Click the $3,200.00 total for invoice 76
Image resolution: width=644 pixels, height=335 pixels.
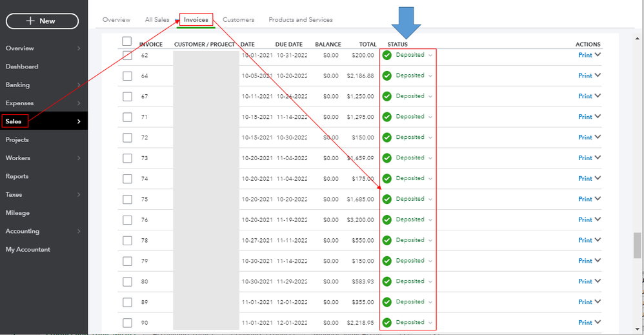(360, 220)
